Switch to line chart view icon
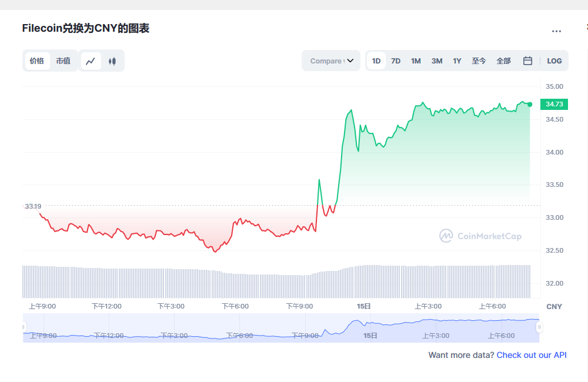588x382 pixels. (x=91, y=61)
